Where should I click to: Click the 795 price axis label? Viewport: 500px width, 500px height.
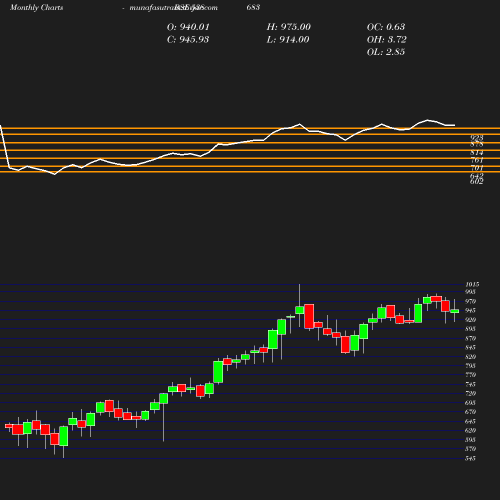(x=471, y=366)
